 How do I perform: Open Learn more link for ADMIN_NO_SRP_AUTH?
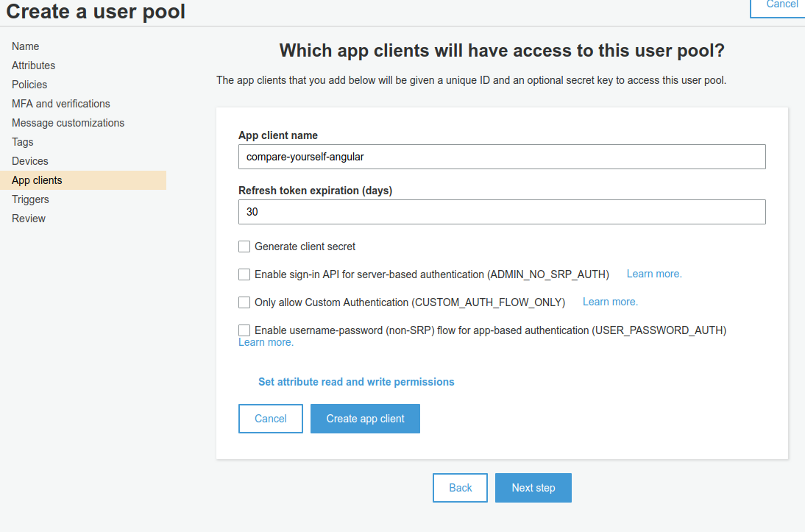pos(654,274)
